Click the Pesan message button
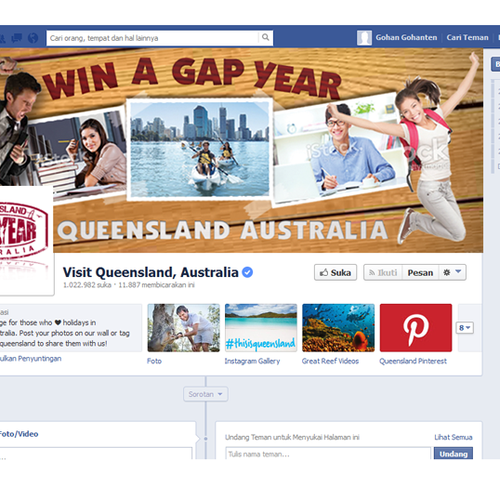Viewport: 500px width, 500px height. [x=420, y=273]
